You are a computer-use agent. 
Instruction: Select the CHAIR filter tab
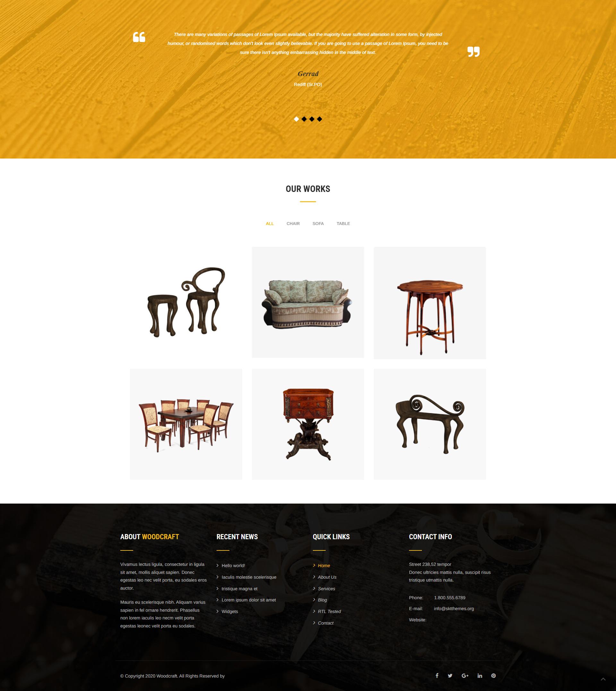click(x=291, y=223)
